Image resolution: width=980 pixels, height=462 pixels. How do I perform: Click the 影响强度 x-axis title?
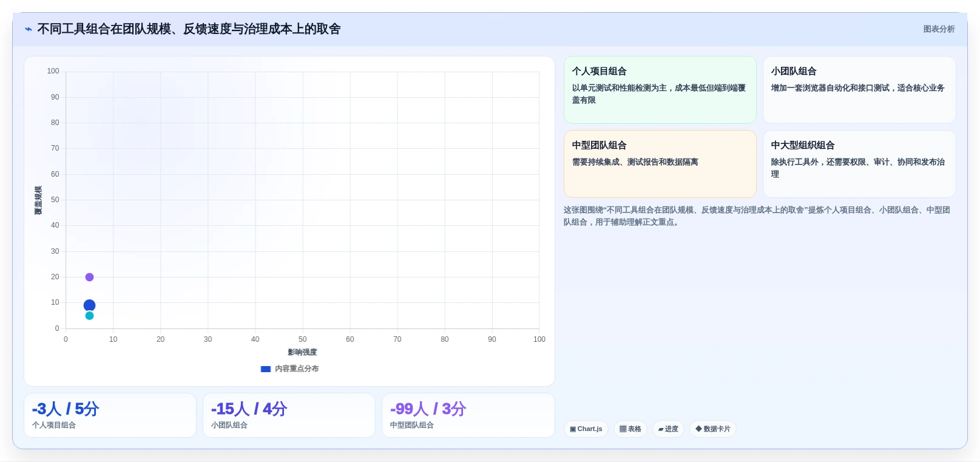click(x=302, y=352)
